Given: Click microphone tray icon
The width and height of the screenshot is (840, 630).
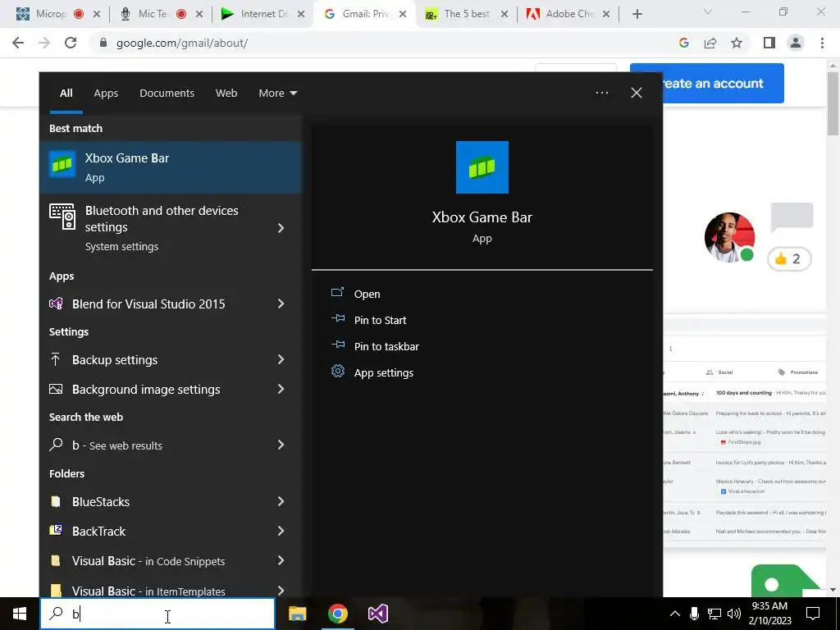Looking at the screenshot, I should (x=694, y=614).
